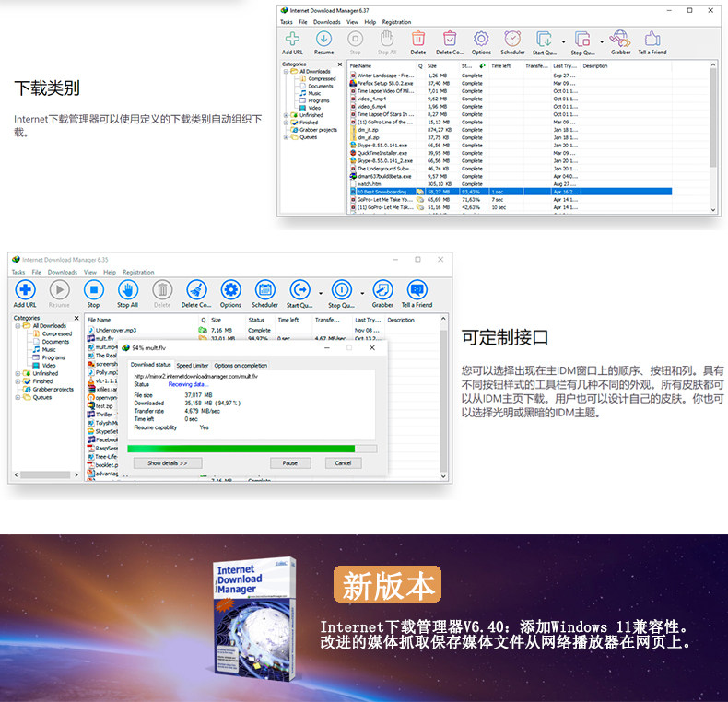
Task: Click horizontal scrollbar under IDM 6.35 categories
Action: tap(45, 475)
